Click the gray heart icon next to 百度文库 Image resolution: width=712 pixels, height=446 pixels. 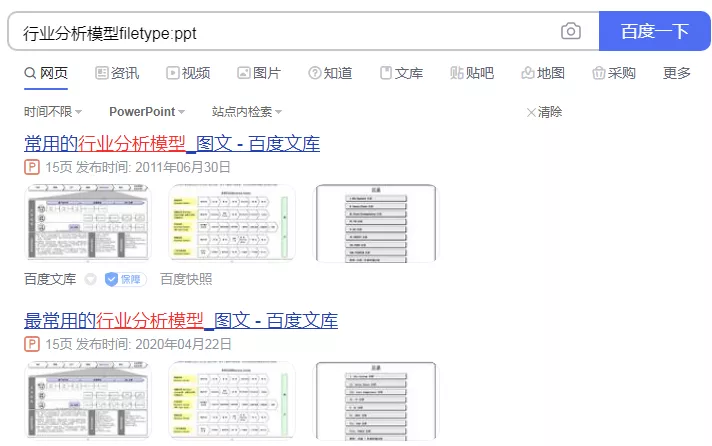[x=91, y=279]
